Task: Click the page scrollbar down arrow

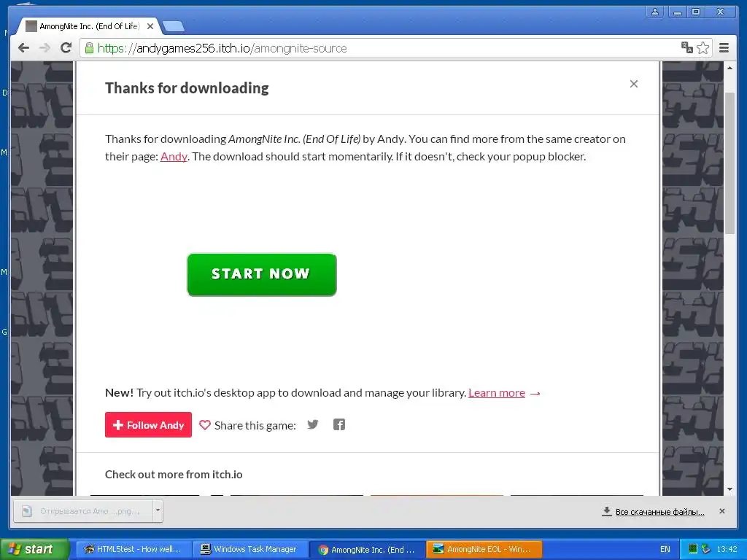Action: click(729, 489)
